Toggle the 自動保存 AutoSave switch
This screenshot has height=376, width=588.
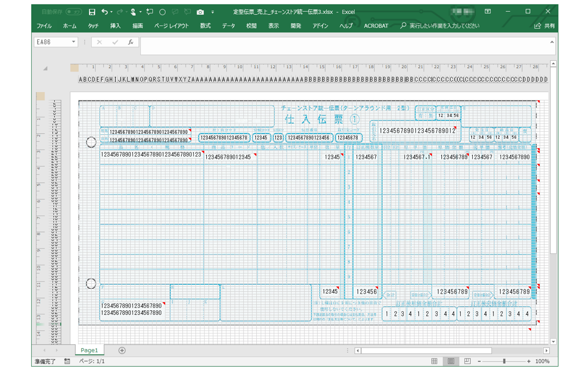73,12
